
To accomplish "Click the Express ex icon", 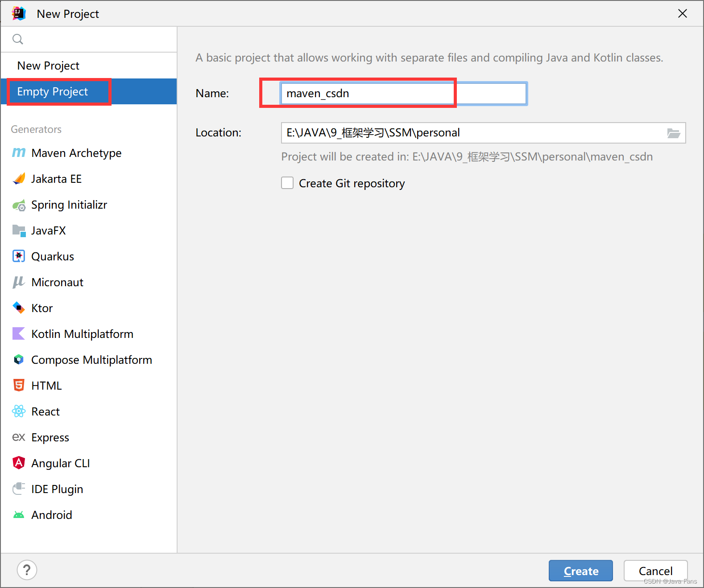I will pyautogui.click(x=19, y=437).
